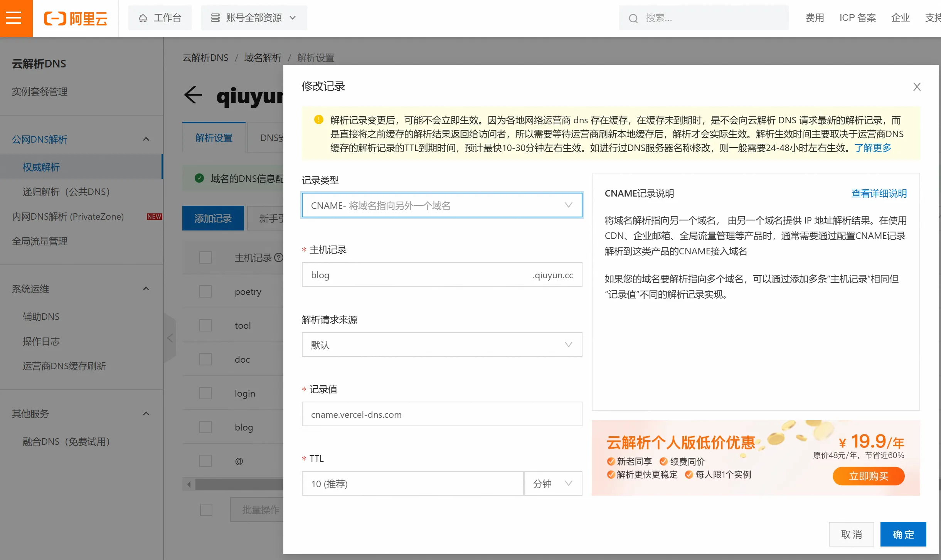The width and height of the screenshot is (941, 560).
Task: Click the horizontal table scrollbar
Action: click(x=239, y=484)
